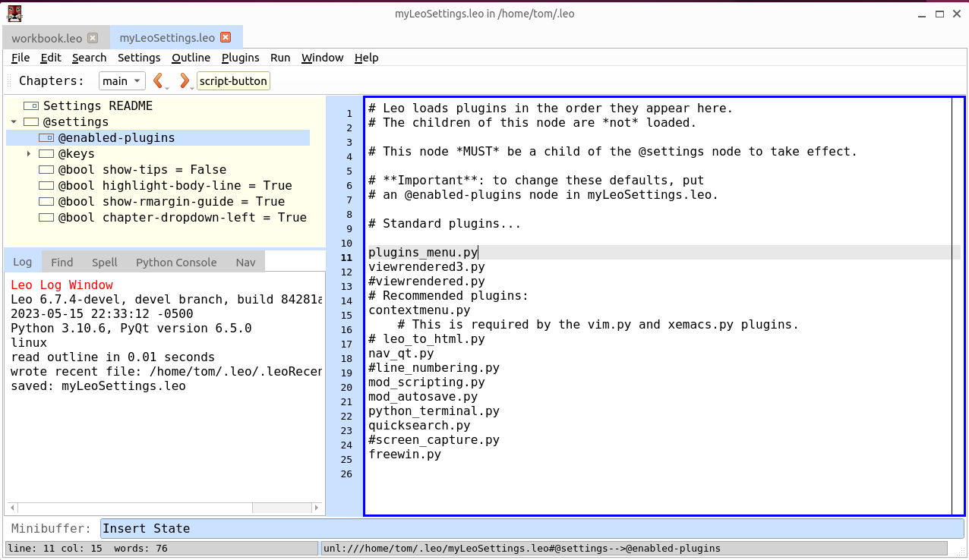Click inside the Minibuffer input field

pos(304,528)
